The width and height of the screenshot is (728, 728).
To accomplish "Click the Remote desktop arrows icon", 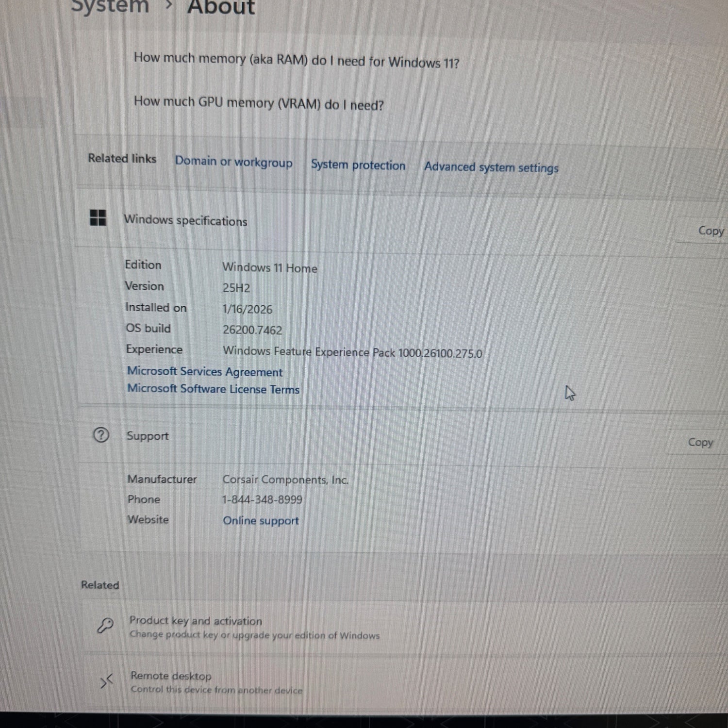I will (x=106, y=681).
